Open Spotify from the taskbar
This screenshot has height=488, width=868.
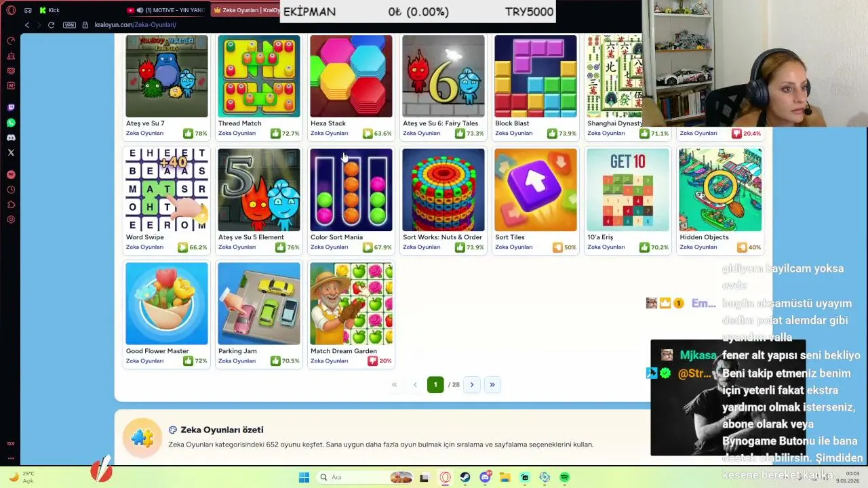(565, 477)
